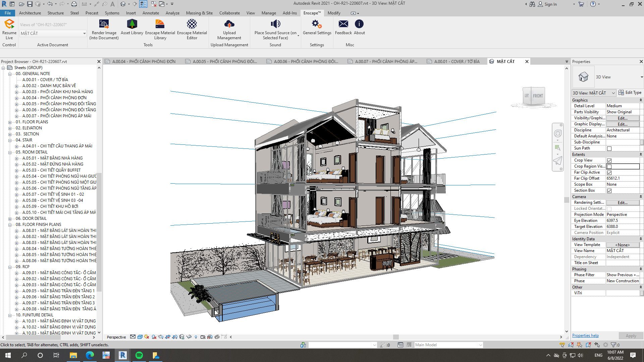Image resolution: width=644 pixels, height=362 pixels.
Task: Uncheck the Crop View checkbox
Action: 609,161
